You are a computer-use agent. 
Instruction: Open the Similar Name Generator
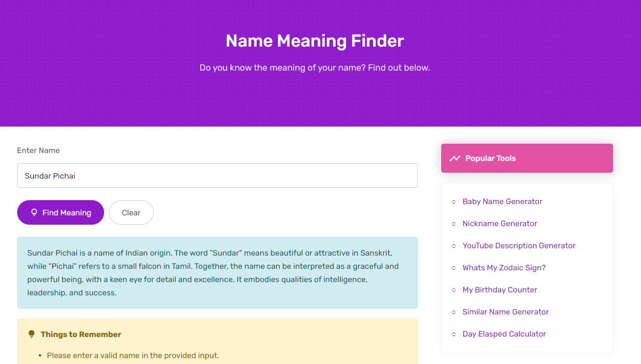click(506, 312)
